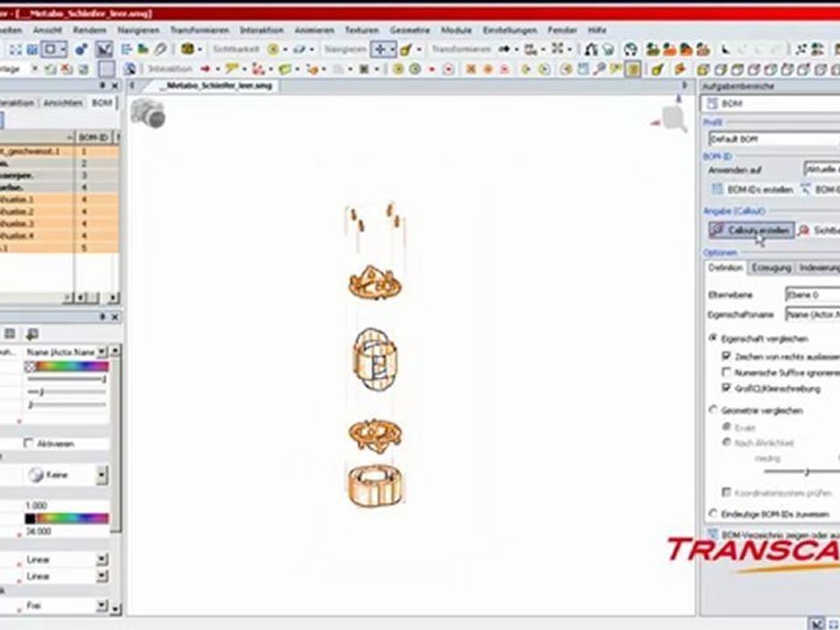This screenshot has width=840, height=630.
Task: Click the paperclip toolbar icon
Action: point(160,49)
